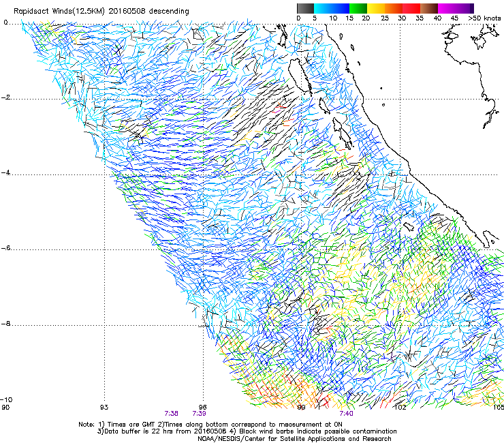Image resolution: width=504 pixels, height=443 pixels.
Task: Click the 'Times are GMT' note line
Action: pyautogui.click(x=210, y=425)
